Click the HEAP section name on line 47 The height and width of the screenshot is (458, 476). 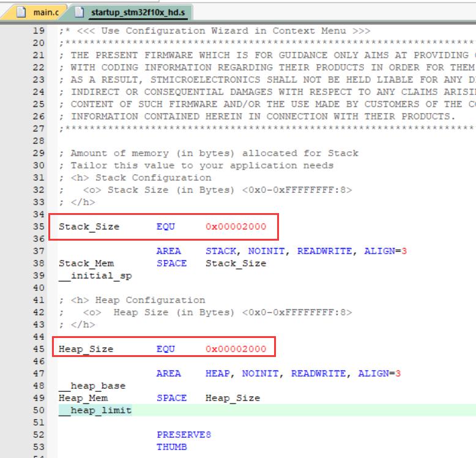pyautogui.click(x=218, y=374)
